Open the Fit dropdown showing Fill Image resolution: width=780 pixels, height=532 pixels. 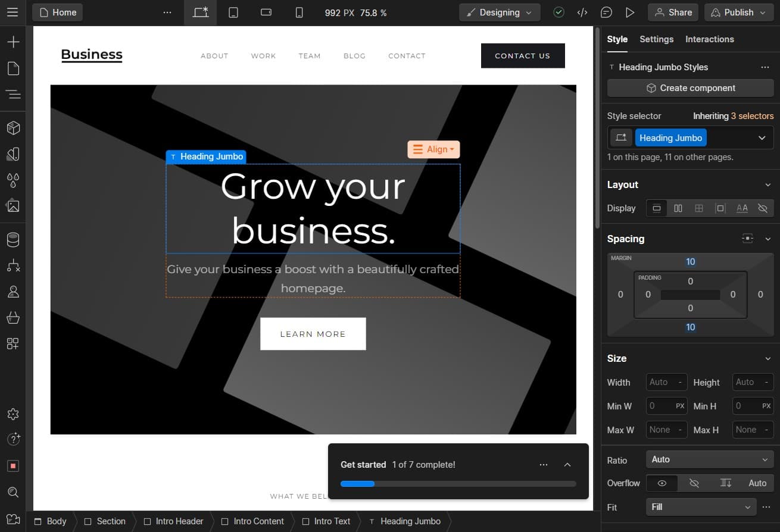pyautogui.click(x=701, y=507)
